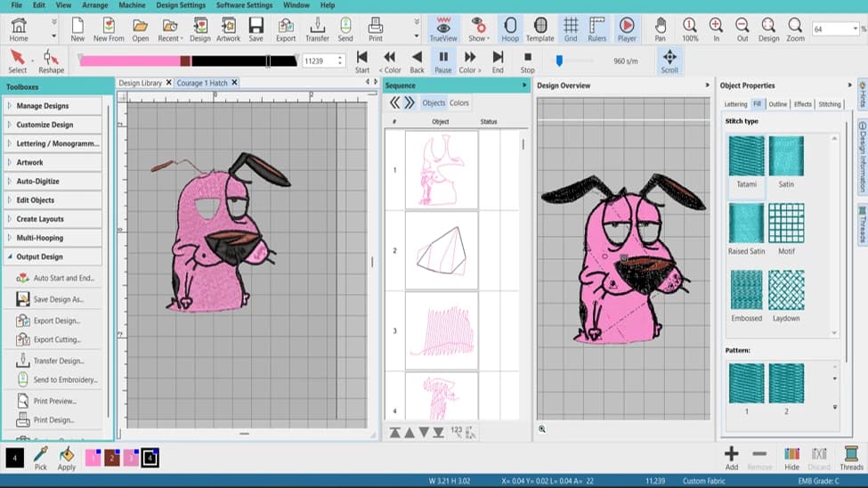Screen dimensions: 868x488
Task: Click the Scroll icon
Action: (669, 61)
